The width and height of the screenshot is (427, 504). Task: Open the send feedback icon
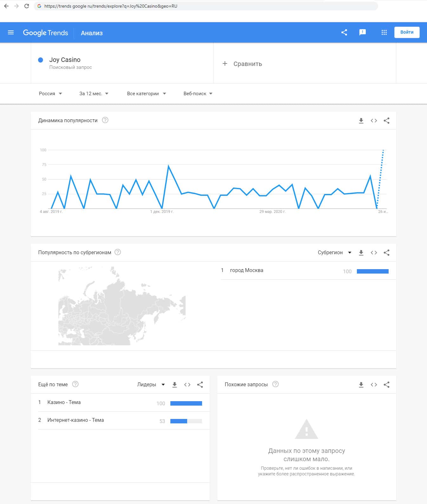pyautogui.click(x=362, y=32)
